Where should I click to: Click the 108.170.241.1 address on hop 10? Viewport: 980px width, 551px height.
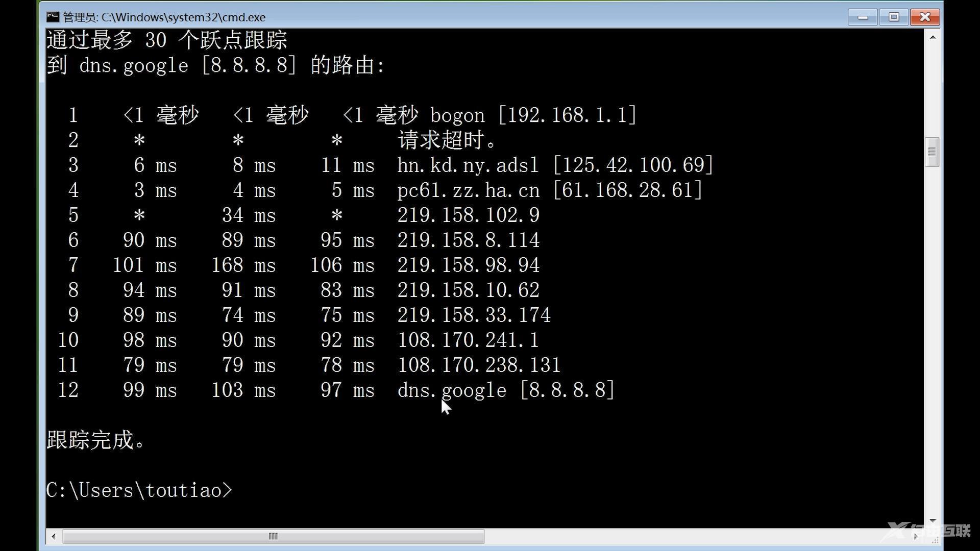coord(468,340)
